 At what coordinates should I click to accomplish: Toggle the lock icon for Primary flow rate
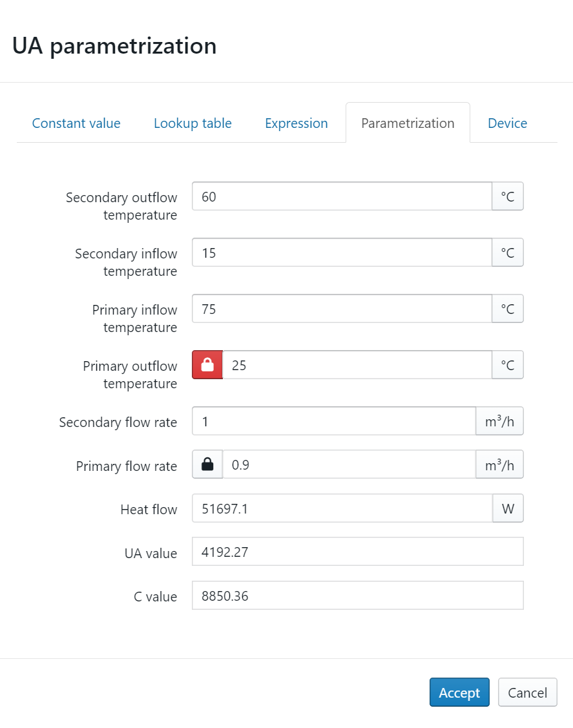207,464
